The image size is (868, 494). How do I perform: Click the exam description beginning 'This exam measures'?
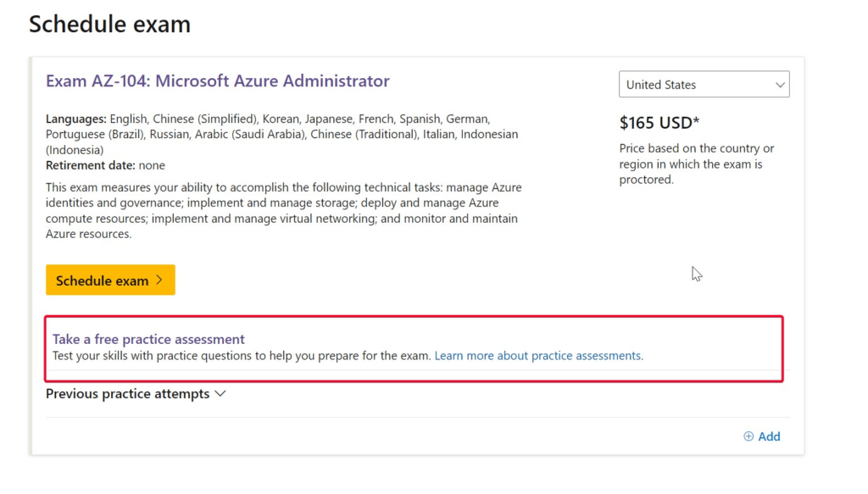tap(283, 211)
